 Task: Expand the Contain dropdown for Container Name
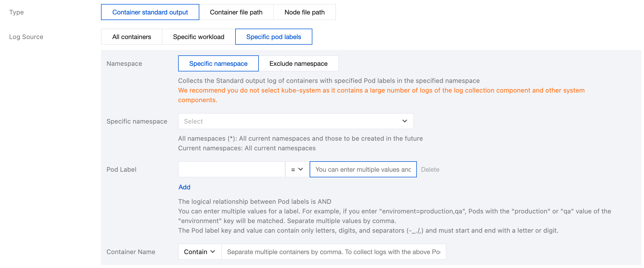[200, 252]
